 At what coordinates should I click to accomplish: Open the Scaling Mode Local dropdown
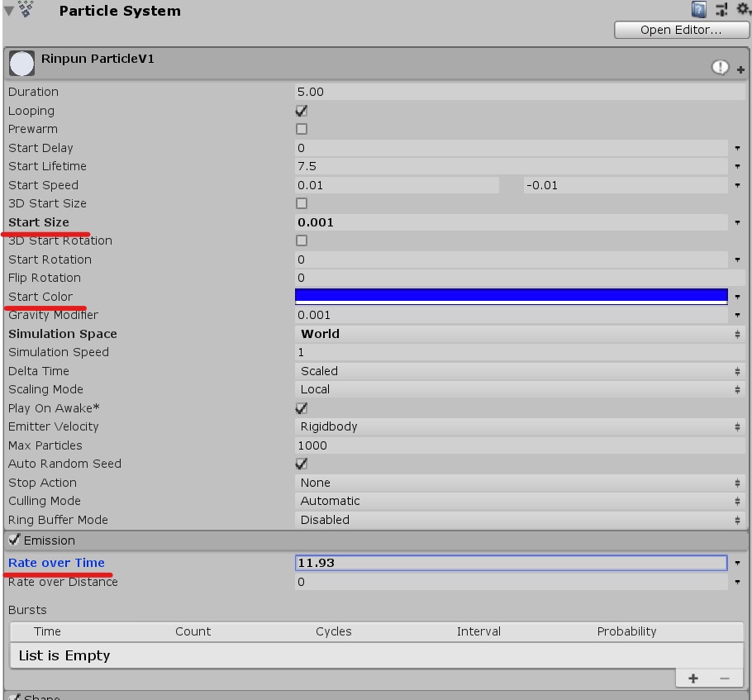coord(521,389)
